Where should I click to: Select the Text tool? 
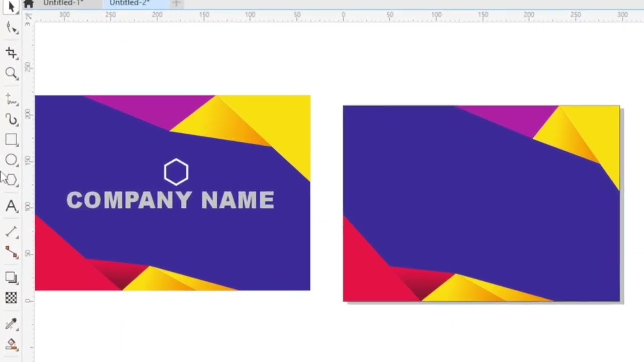click(x=11, y=206)
